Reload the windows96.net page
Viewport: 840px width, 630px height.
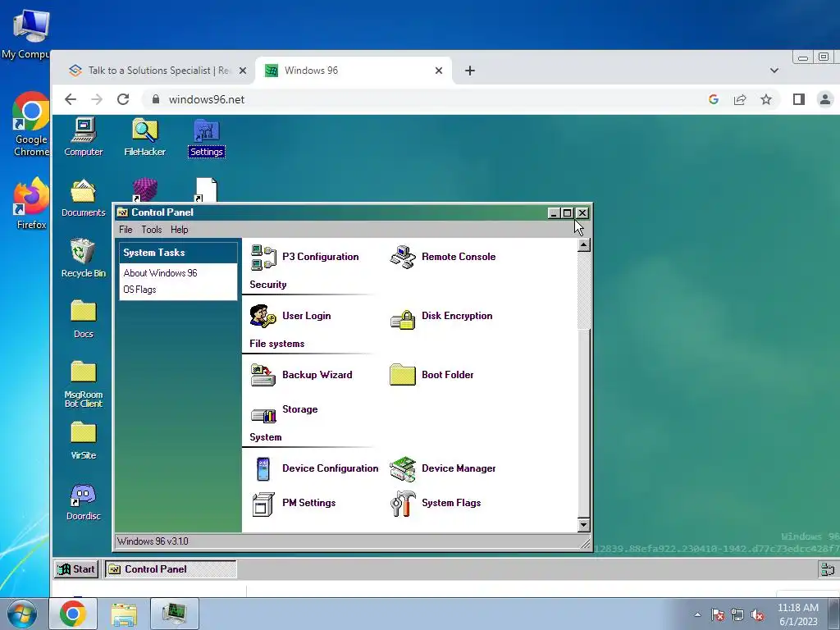click(x=123, y=99)
